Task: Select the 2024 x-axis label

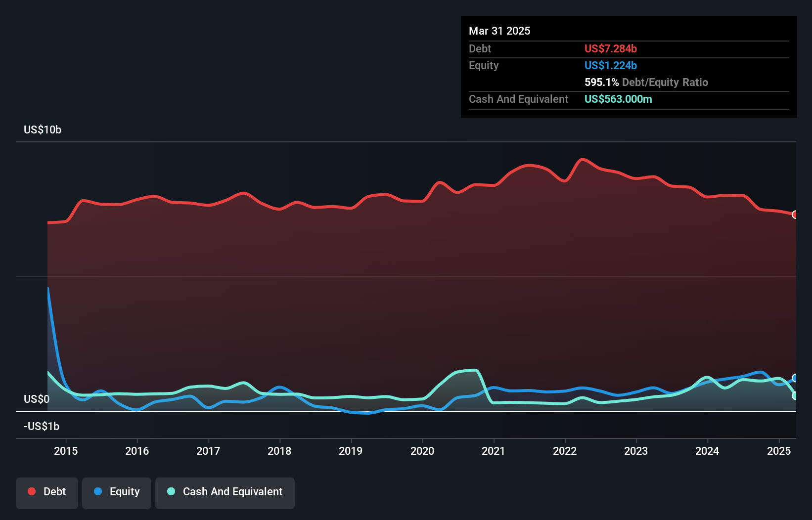Action: coord(707,451)
